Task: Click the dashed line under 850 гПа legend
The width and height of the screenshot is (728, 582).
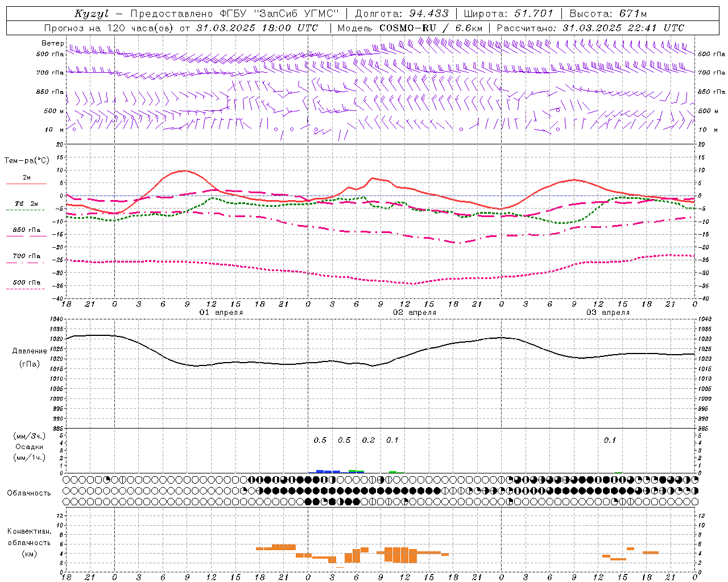Action: (x=25, y=236)
